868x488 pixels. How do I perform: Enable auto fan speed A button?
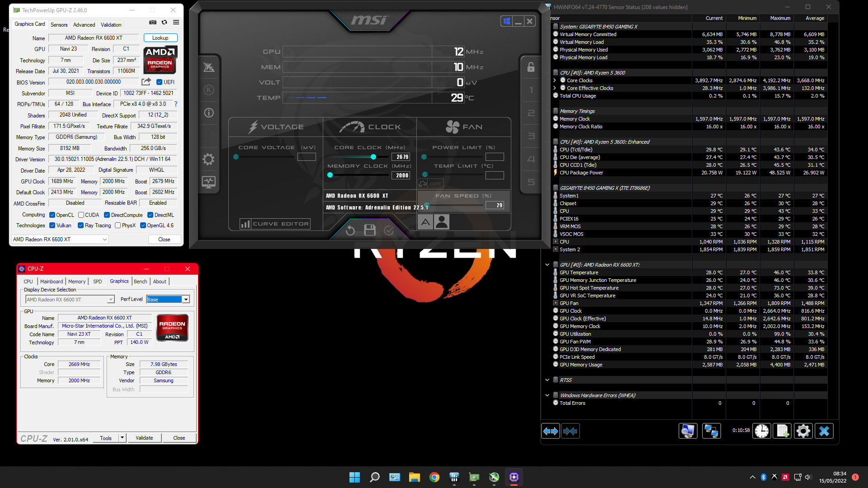tap(425, 222)
